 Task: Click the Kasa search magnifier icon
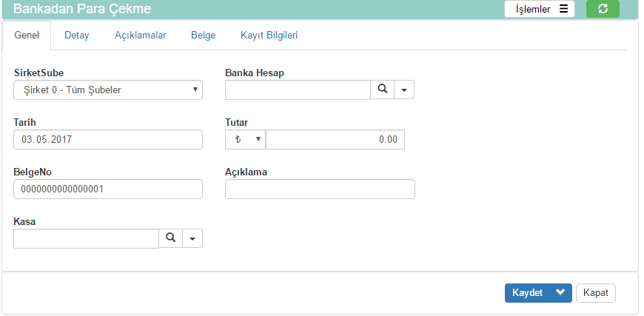tap(170, 238)
